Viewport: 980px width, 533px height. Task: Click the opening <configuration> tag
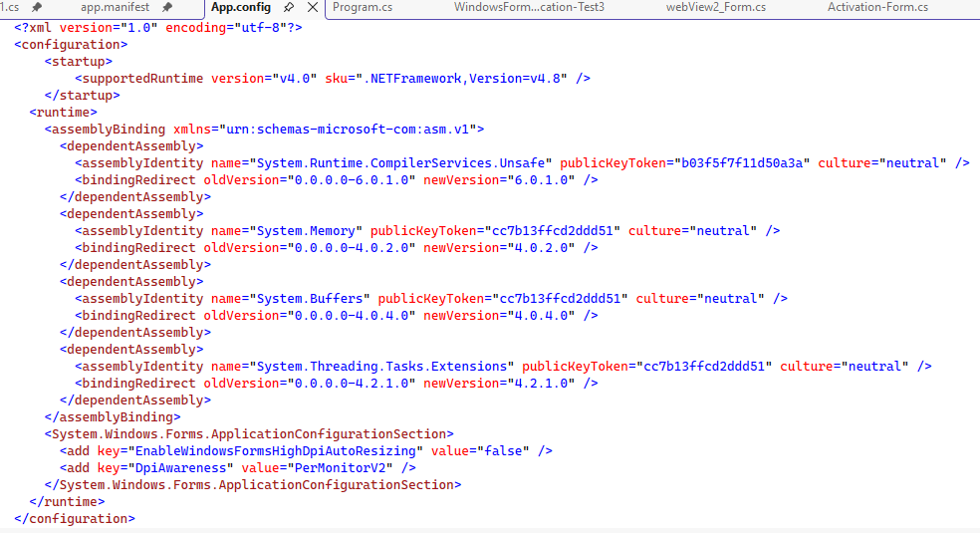71,45
